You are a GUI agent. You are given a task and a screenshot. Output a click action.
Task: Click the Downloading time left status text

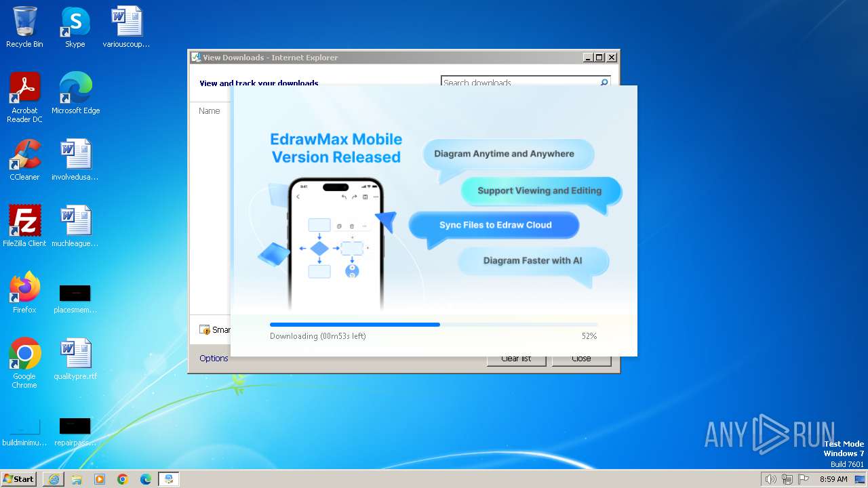tap(317, 336)
